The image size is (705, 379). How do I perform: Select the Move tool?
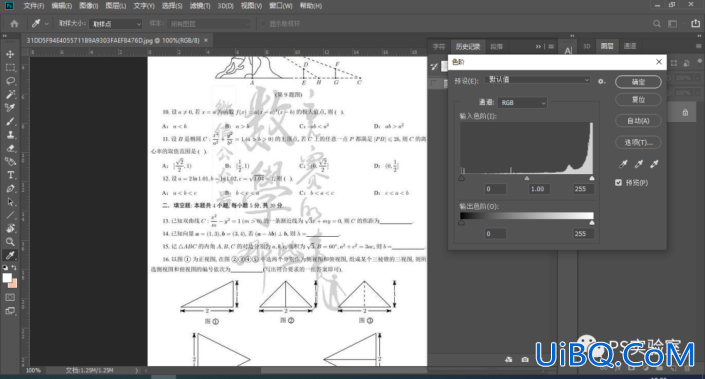10,54
